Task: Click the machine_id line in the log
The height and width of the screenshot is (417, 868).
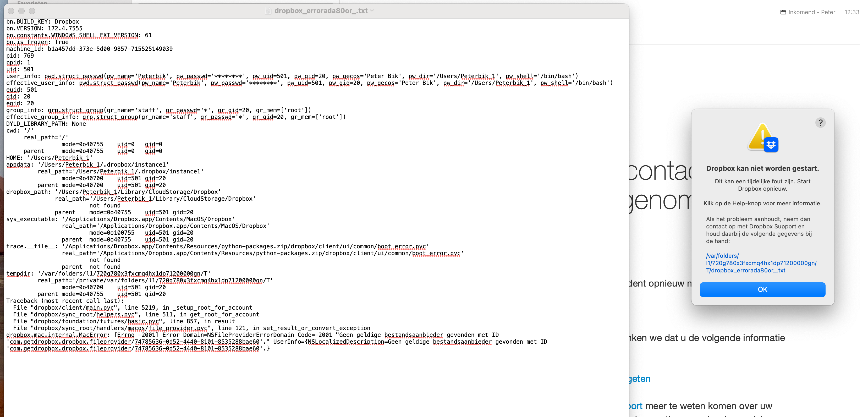Action: point(89,49)
